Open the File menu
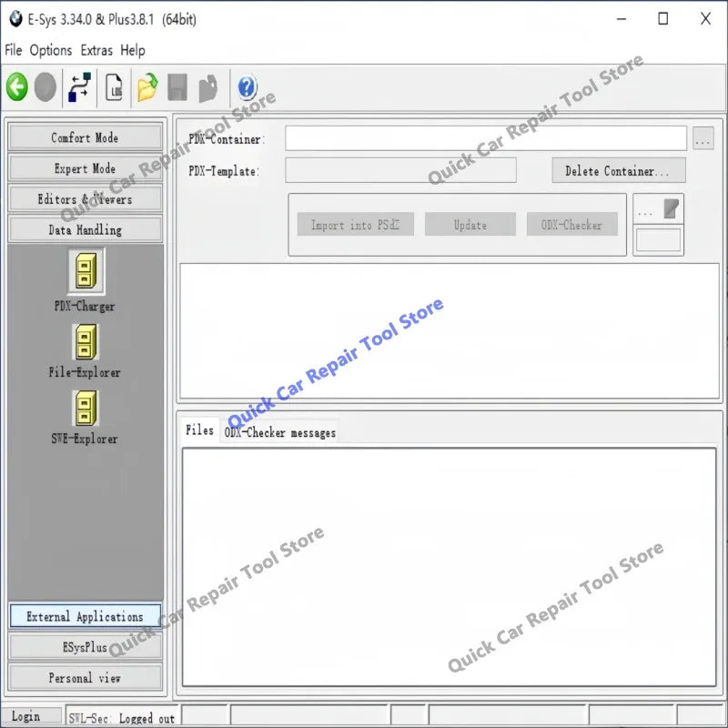This screenshot has height=728, width=728. (14, 50)
